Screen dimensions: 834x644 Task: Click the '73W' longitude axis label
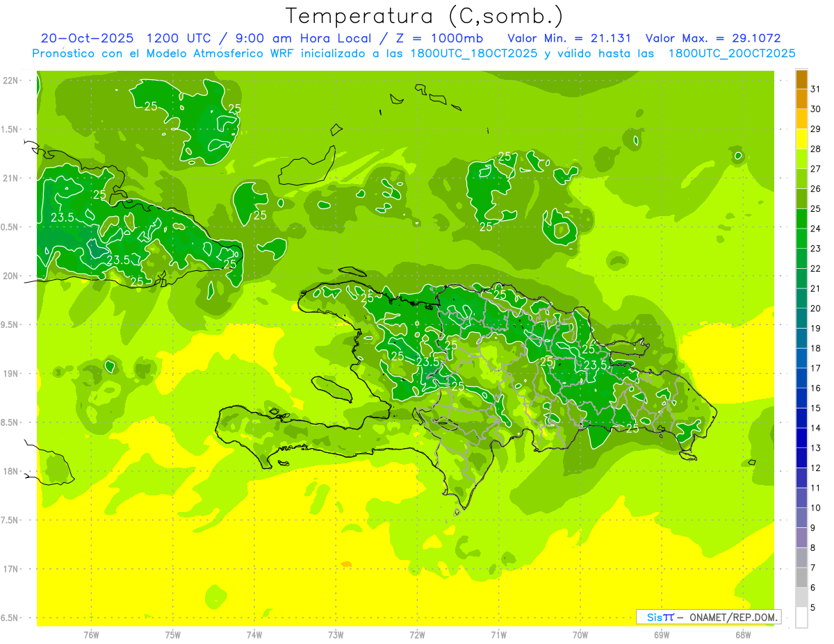336,634
